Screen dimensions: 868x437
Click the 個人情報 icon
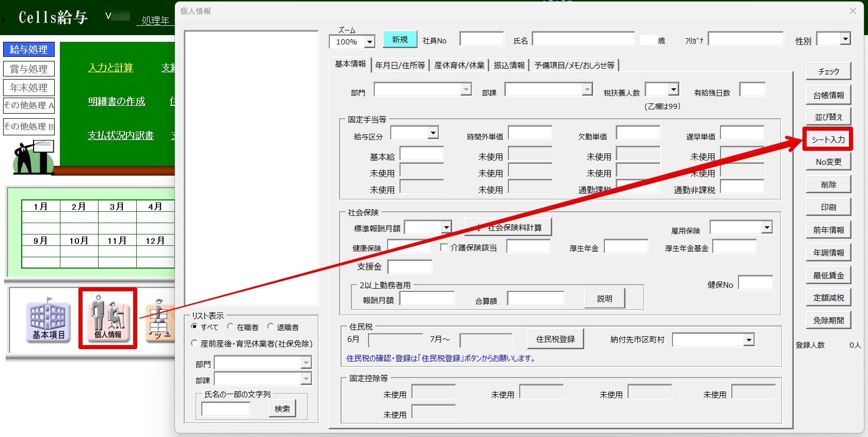point(108,318)
